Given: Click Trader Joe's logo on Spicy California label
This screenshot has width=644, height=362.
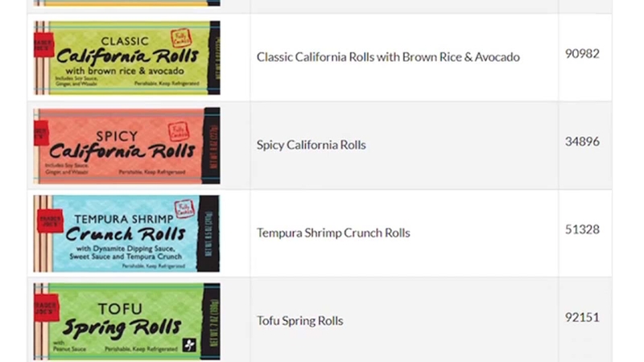Looking at the screenshot, I should (42, 134).
